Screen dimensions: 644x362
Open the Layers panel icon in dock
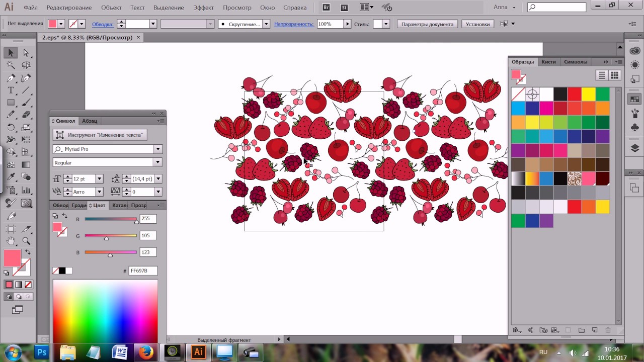(634, 148)
